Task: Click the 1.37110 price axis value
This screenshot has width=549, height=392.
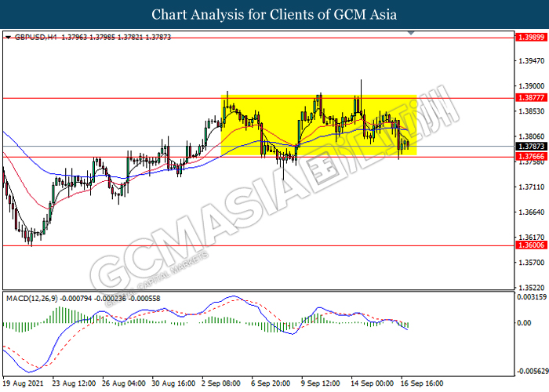Action: [532, 187]
